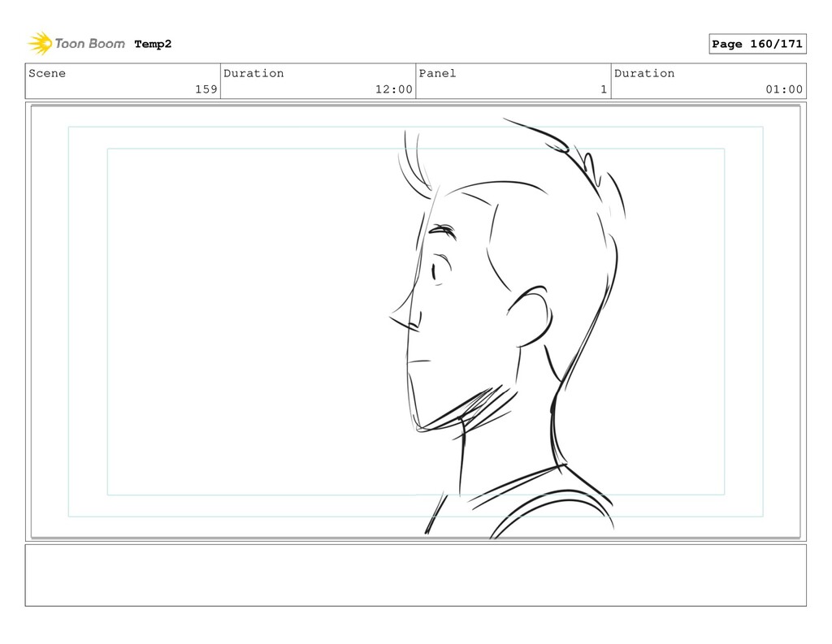Viewport: 832px width, 644px height.
Task: Click the empty notes box below panel
Action: [x=415, y=575]
